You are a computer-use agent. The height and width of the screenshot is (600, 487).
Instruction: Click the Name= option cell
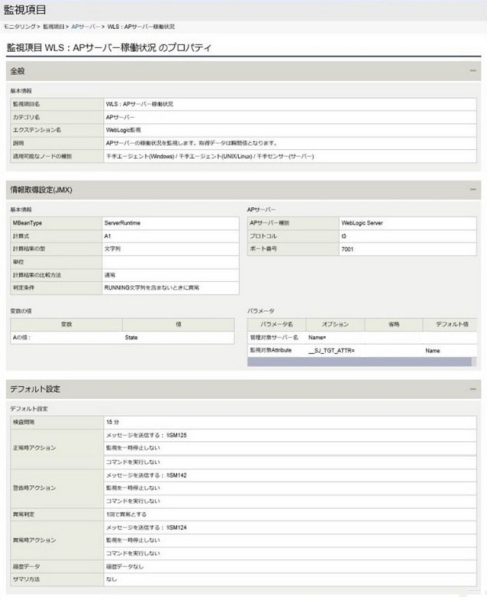coord(335,338)
